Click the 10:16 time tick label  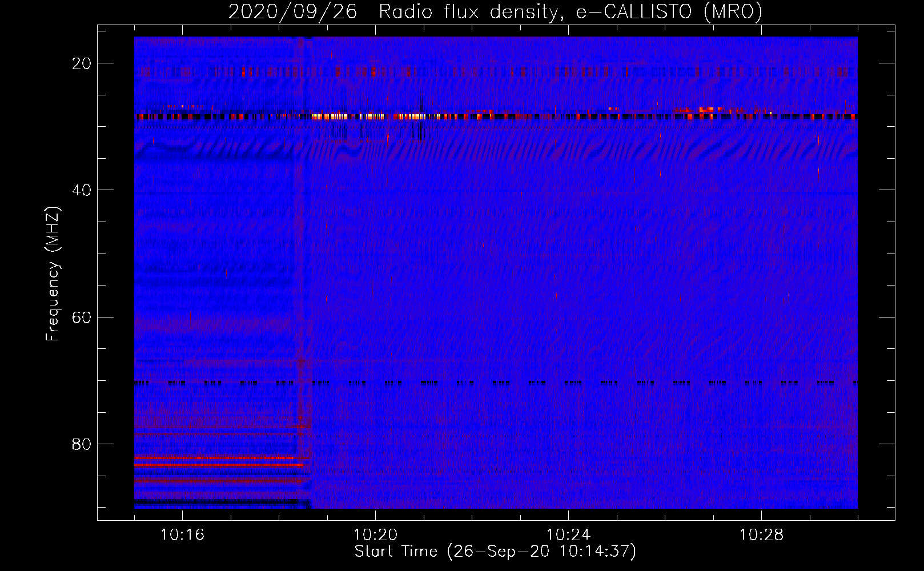182,535
